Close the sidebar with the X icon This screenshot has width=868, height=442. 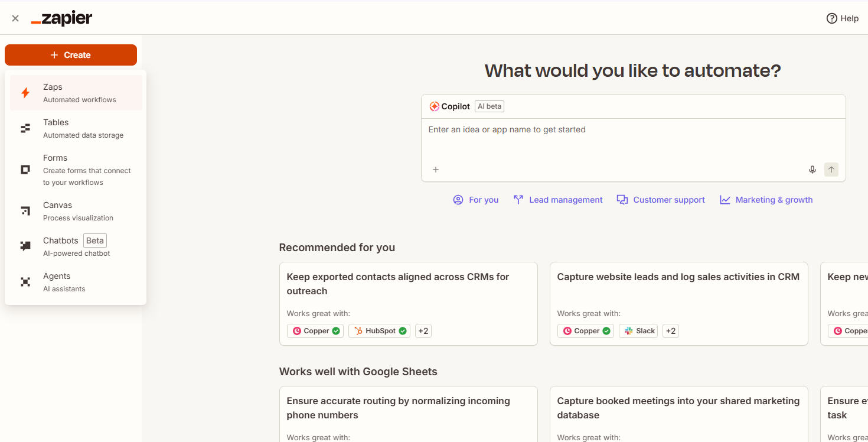coord(15,18)
